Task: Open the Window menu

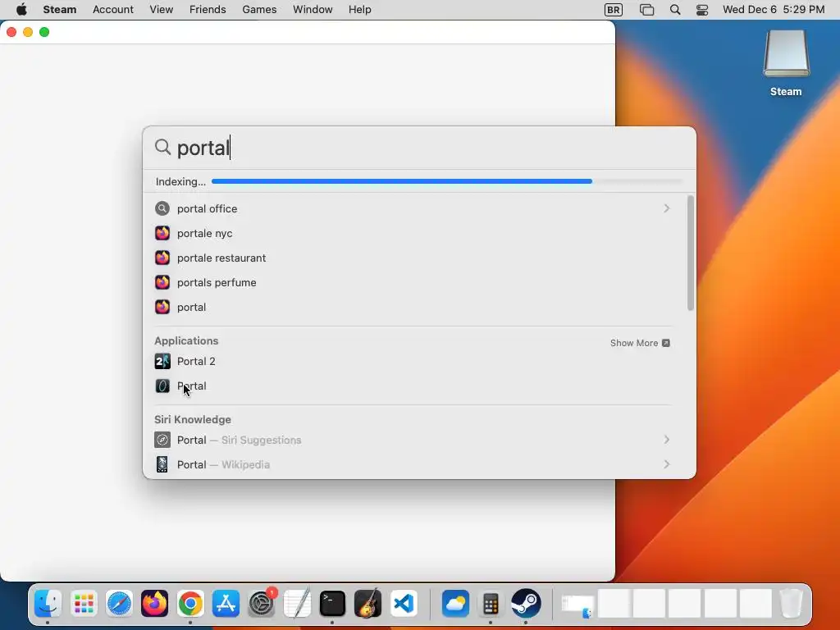Action: coord(313,10)
